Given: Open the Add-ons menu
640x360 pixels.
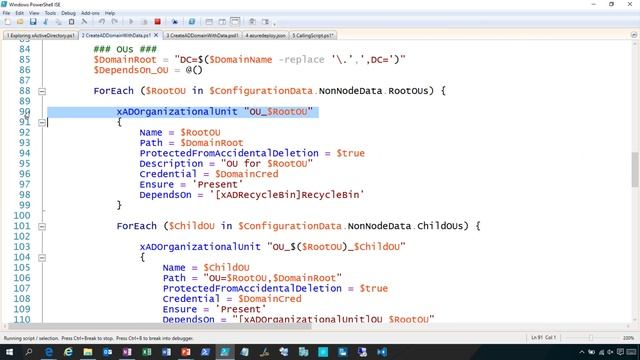Looking at the screenshot, I should coord(90,13).
